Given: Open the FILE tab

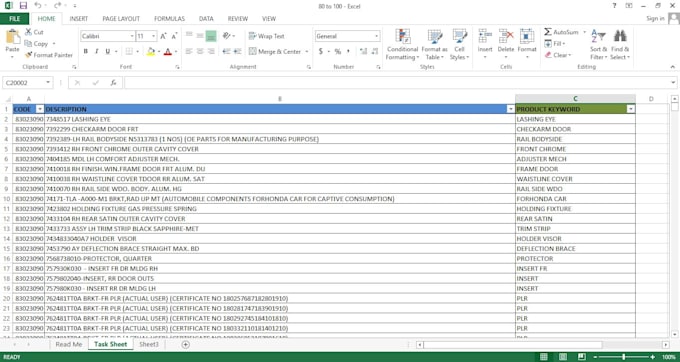Looking at the screenshot, I should (x=14, y=19).
